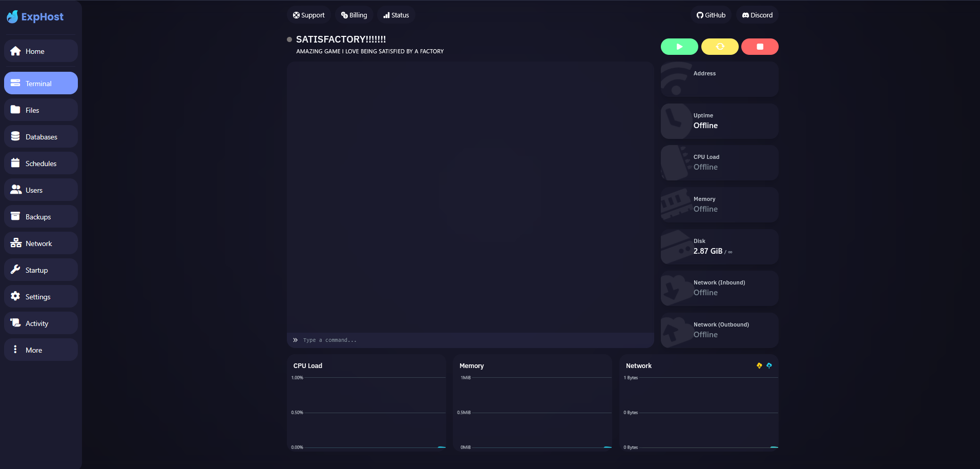Viewport: 980px width, 469px height.
Task: Open the Network sidebar label
Action: pyautogui.click(x=39, y=243)
